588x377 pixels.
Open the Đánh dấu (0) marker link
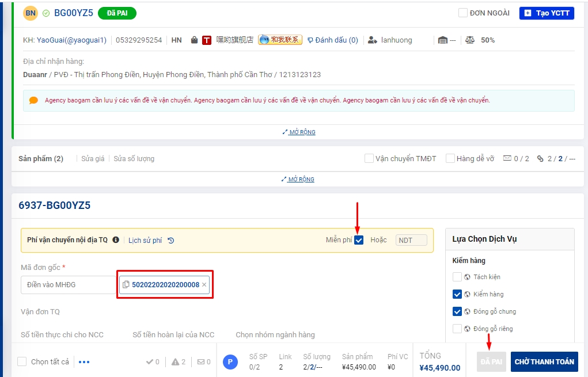click(x=332, y=40)
